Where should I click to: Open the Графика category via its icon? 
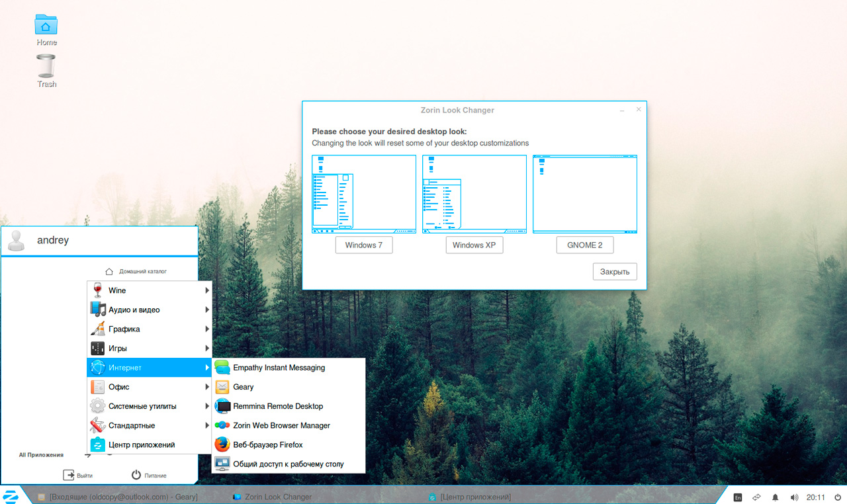point(98,329)
